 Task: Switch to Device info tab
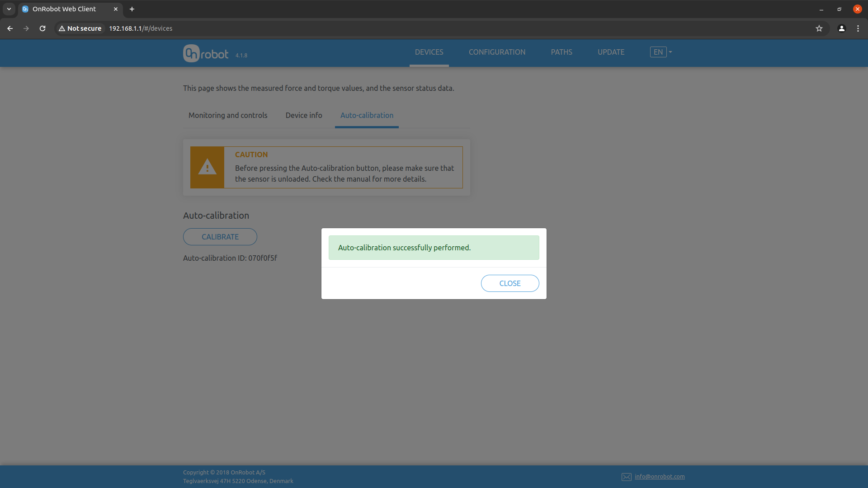point(304,115)
